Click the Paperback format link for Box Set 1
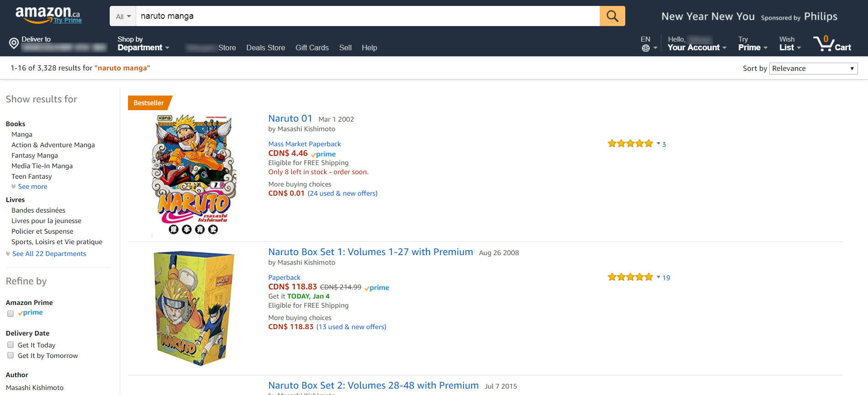This screenshot has width=868, height=395. pyautogui.click(x=284, y=278)
